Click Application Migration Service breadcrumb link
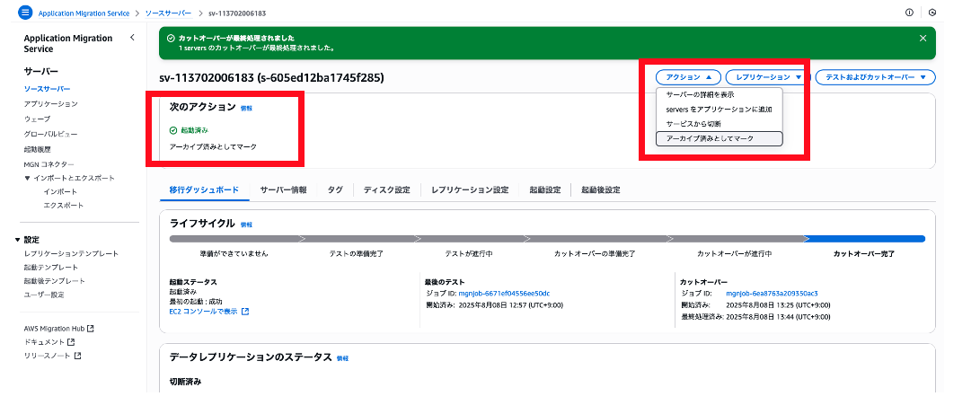This screenshot has height=414, width=980. 84,13
